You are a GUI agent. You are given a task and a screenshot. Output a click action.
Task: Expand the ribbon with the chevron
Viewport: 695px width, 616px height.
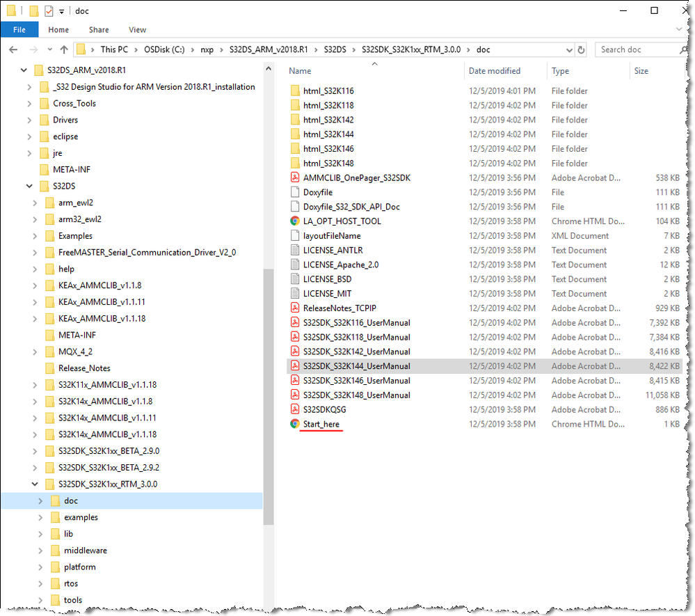(x=679, y=29)
